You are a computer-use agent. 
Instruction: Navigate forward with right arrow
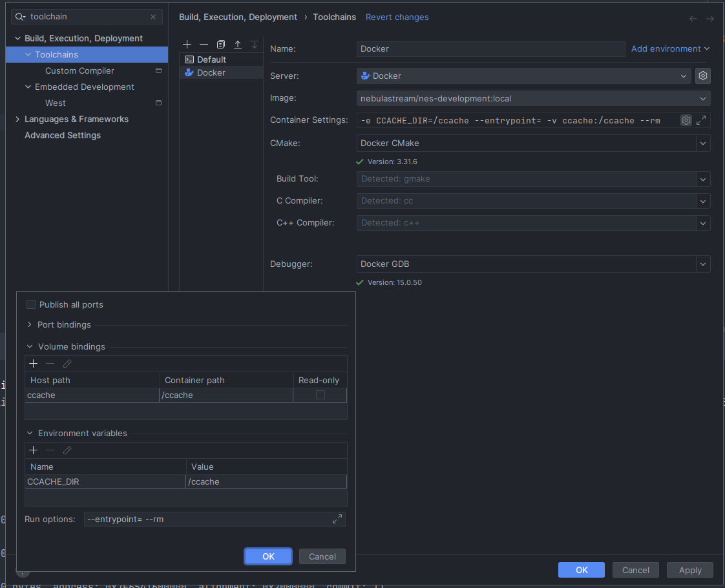tap(709, 19)
